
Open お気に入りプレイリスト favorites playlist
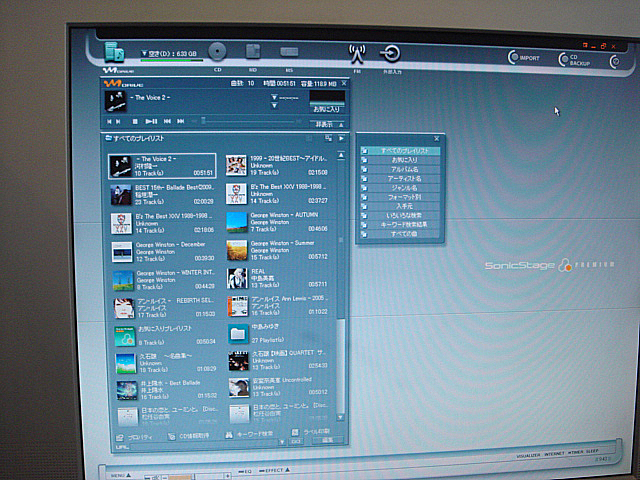(x=165, y=336)
